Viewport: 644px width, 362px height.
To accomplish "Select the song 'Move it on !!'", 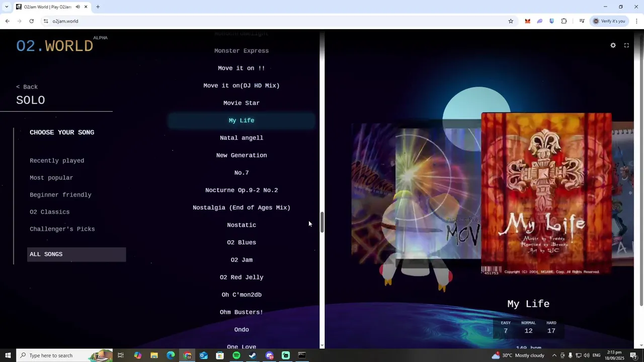I will tap(242, 68).
